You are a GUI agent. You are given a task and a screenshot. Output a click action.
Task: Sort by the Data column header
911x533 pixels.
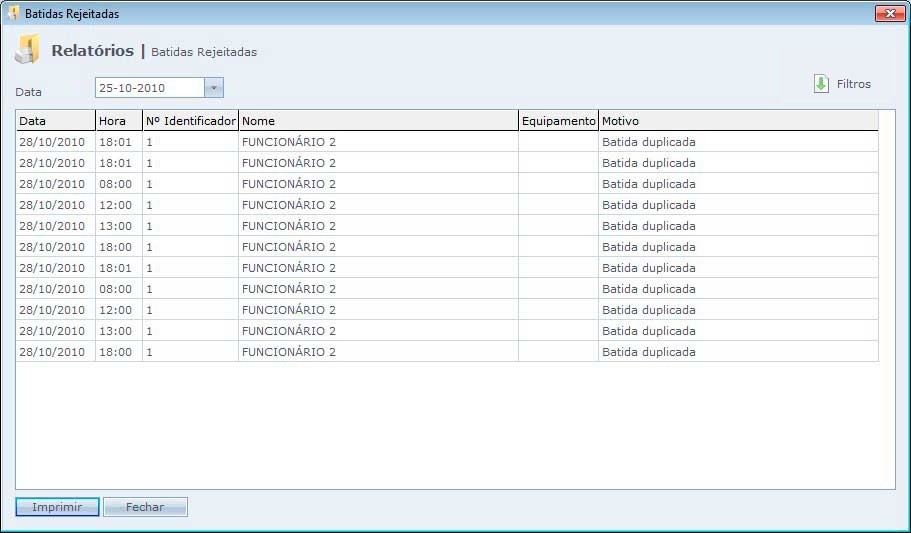55,121
